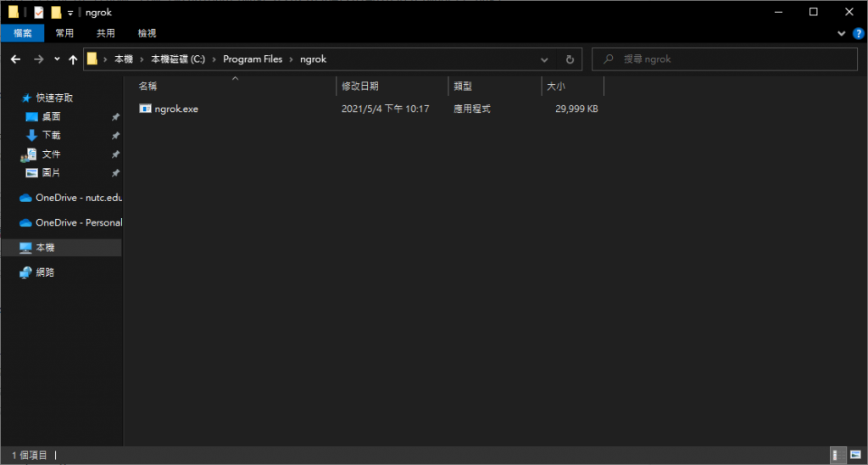Viewport: 868px width, 465px height.
Task: Open 下載 in the sidebar
Action: pyautogui.click(x=51, y=135)
